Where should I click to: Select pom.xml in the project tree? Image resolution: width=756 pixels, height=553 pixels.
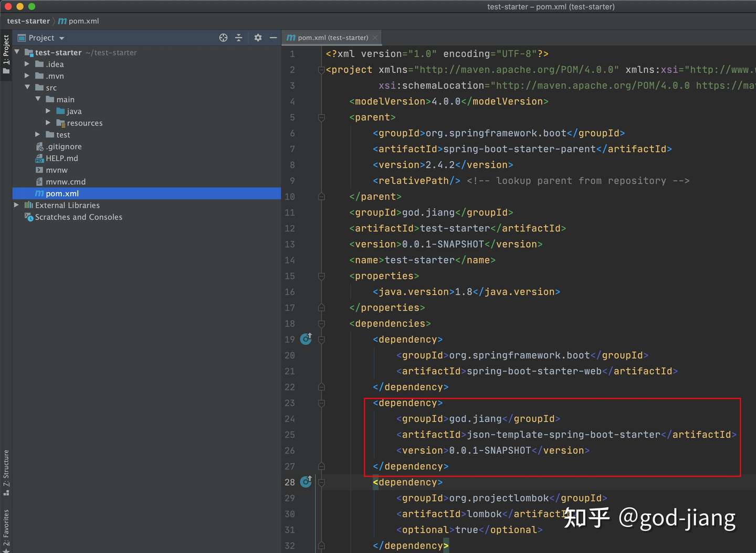pyautogui.click(x=146, y=194)
